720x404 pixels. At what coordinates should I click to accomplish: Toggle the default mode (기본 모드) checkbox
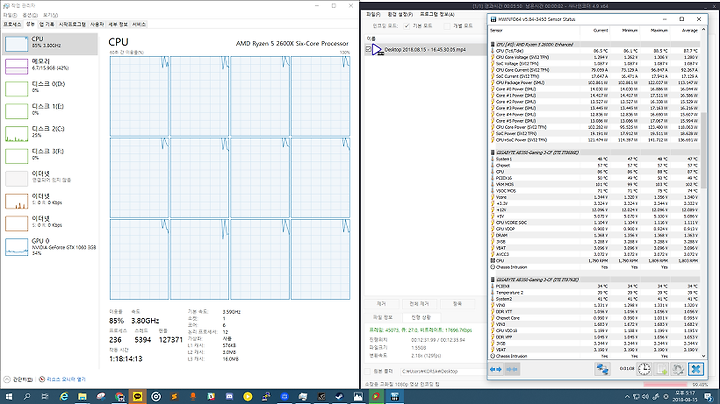(406, 26)
